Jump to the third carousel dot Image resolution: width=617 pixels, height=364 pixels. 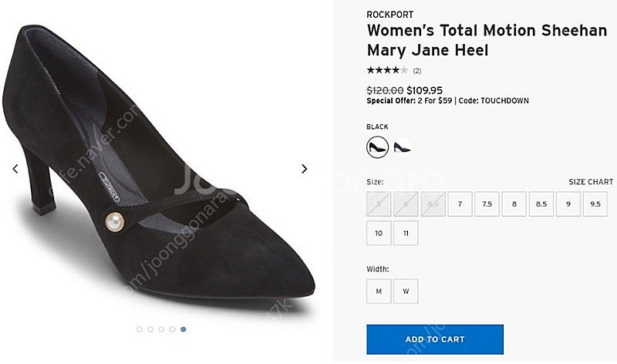pyautogui.click(x=161, y=329)
